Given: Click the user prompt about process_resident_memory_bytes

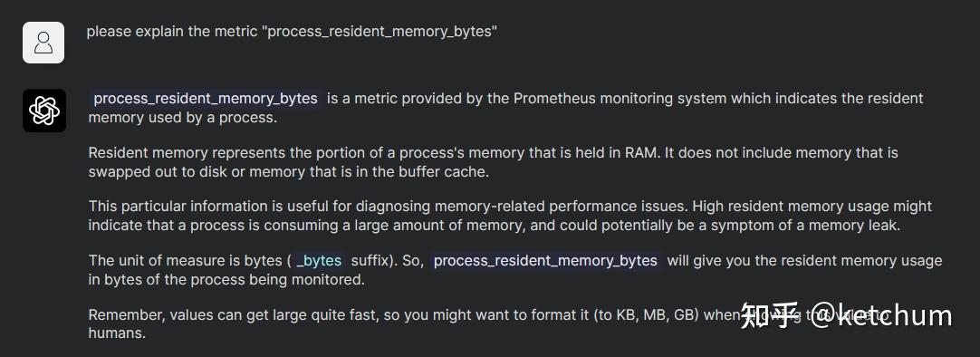Looking at the screenshot, I should click(292, 32).
